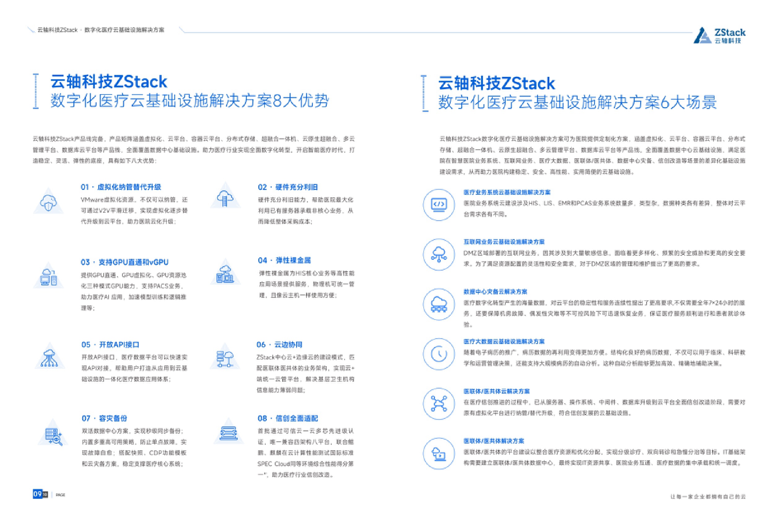Click the 互联网业务云基础设施解决方案 heading
The width and height of the screenshot is (779, 532).
(504, 242)
